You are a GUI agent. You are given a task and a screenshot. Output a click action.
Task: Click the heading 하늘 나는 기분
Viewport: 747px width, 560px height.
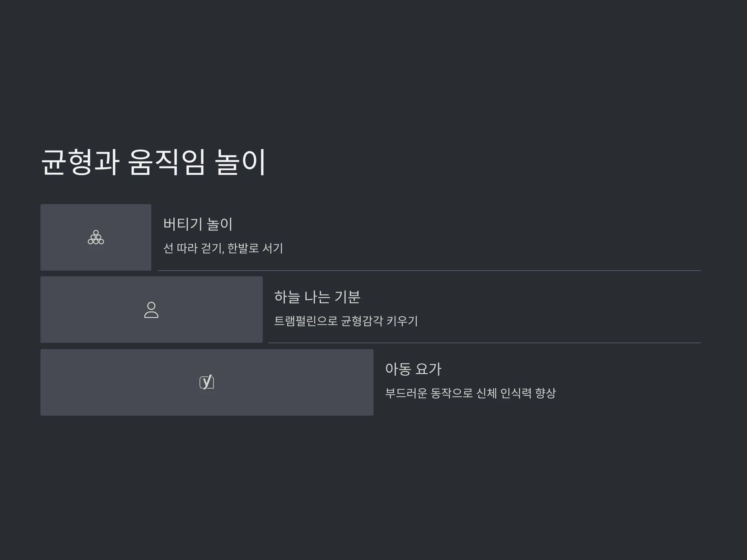tap(317, 297)
